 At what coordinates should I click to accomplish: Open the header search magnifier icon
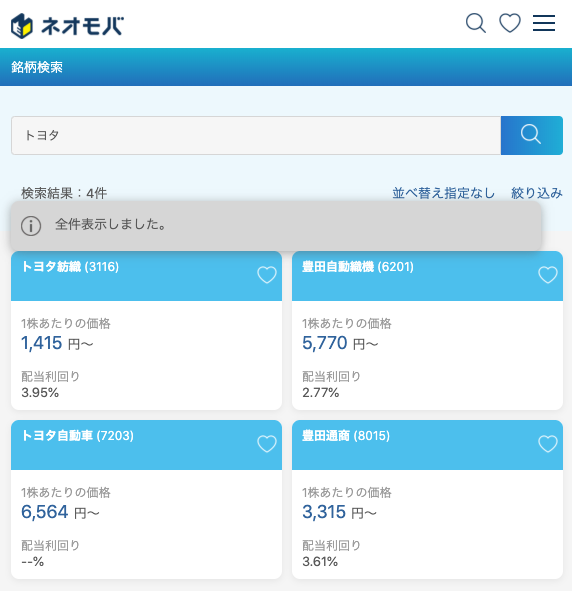coord(476,23)
